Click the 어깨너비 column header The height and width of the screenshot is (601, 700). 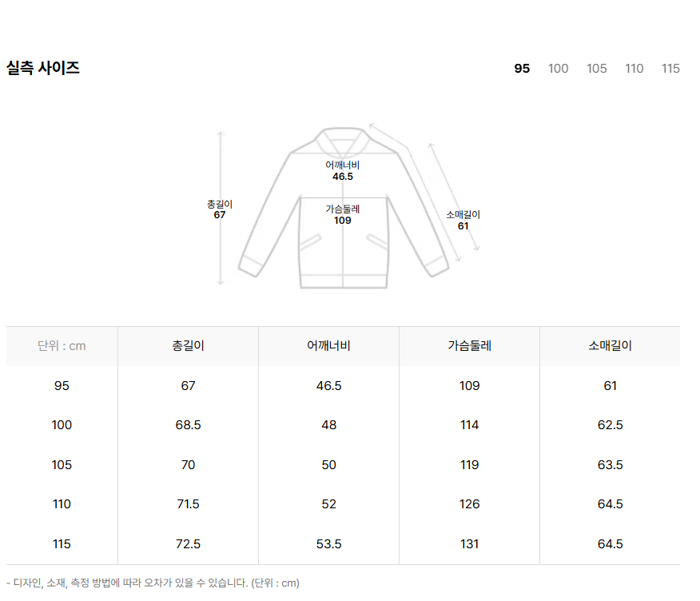pos(328,346)
